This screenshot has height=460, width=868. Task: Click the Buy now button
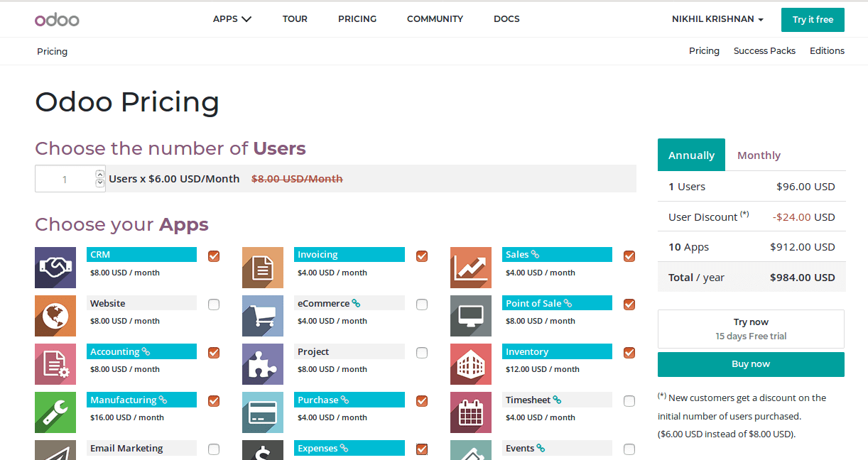tap(751, 364)
